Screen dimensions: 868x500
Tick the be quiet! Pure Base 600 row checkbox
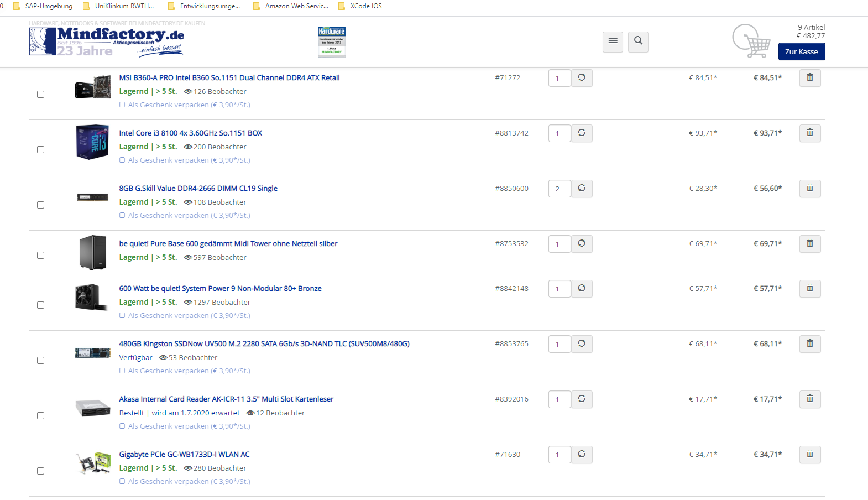click(40, 256)
